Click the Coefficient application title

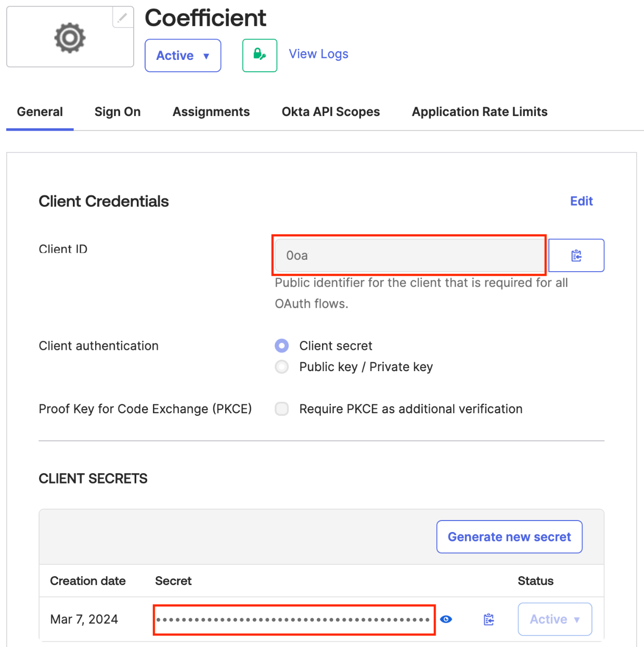(205, 18)
